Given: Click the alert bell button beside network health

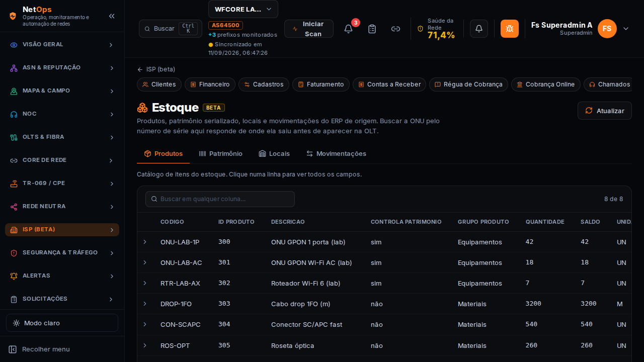Looking at the screenshot, I should (x=479, y=29).
